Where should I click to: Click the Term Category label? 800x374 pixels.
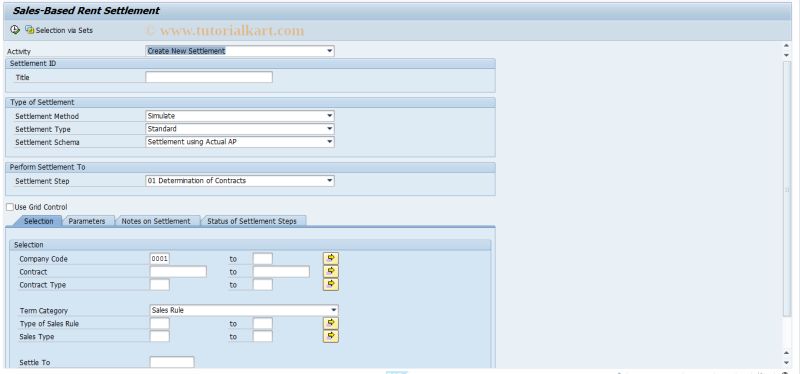pyautogui.click(x=43, y=311)
